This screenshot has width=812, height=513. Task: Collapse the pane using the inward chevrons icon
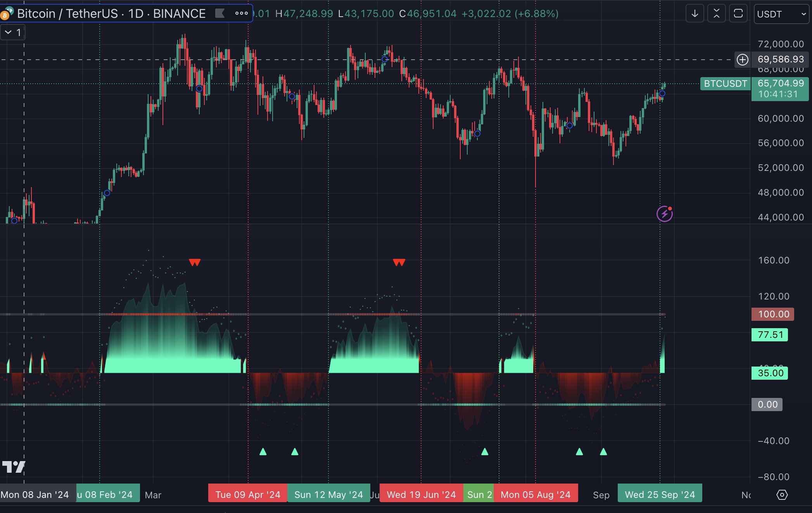(716, 14)
